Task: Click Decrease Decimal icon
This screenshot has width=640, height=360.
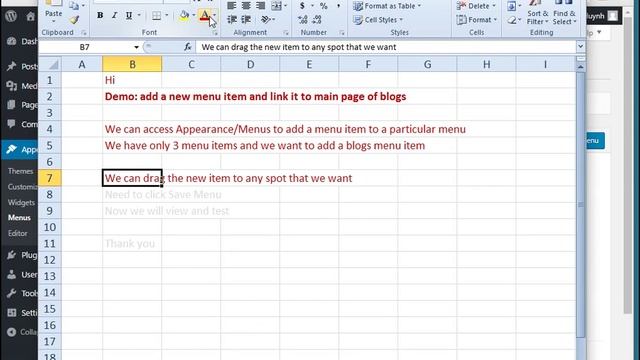Action: coord(317,20)
